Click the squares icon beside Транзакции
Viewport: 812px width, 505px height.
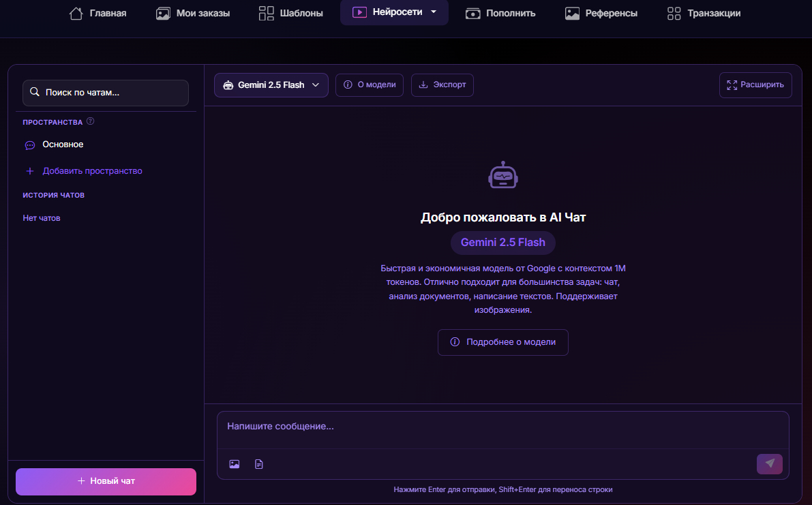click(x=674, y=14)
